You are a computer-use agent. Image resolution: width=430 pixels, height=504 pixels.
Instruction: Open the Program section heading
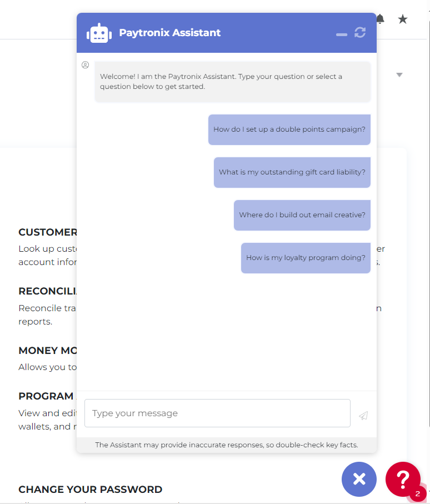coord(46,396)
